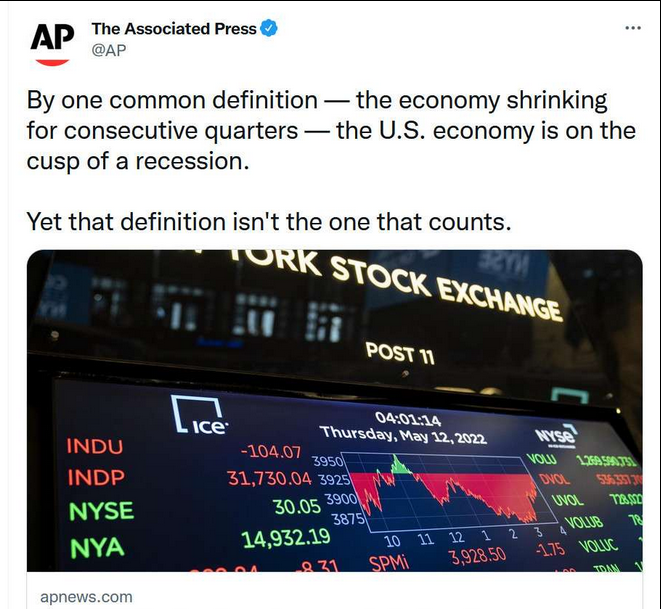
Task: Open The Associated Press profile name
Action: pyautogui.click(x=174, y=29)
